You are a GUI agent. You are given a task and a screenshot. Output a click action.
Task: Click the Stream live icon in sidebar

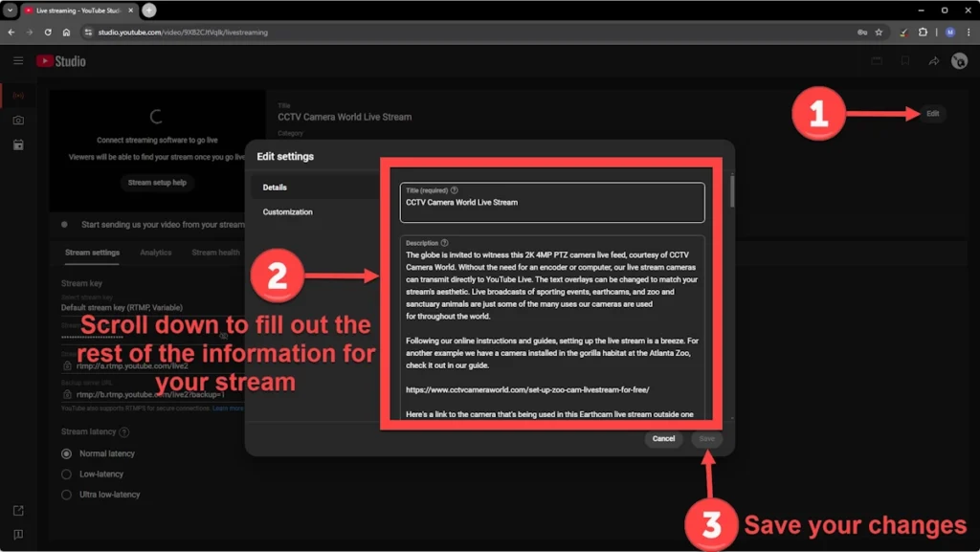[x=18, y=96]
